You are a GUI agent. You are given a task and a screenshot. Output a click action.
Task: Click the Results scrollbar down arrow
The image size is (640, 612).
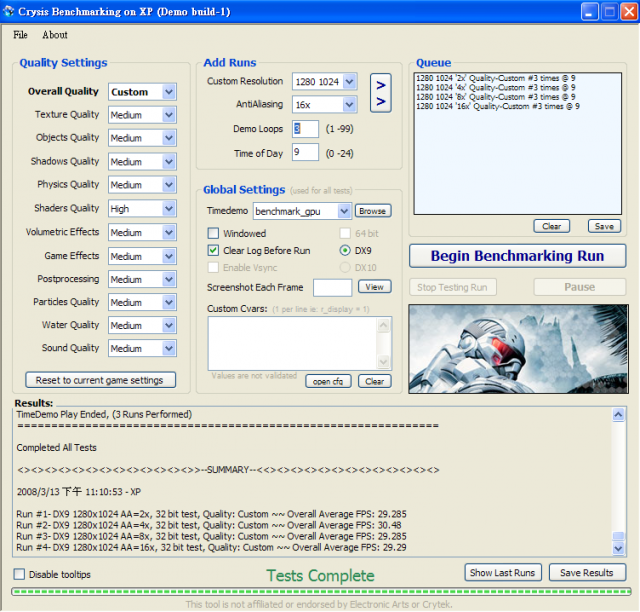tap(618, 548)
